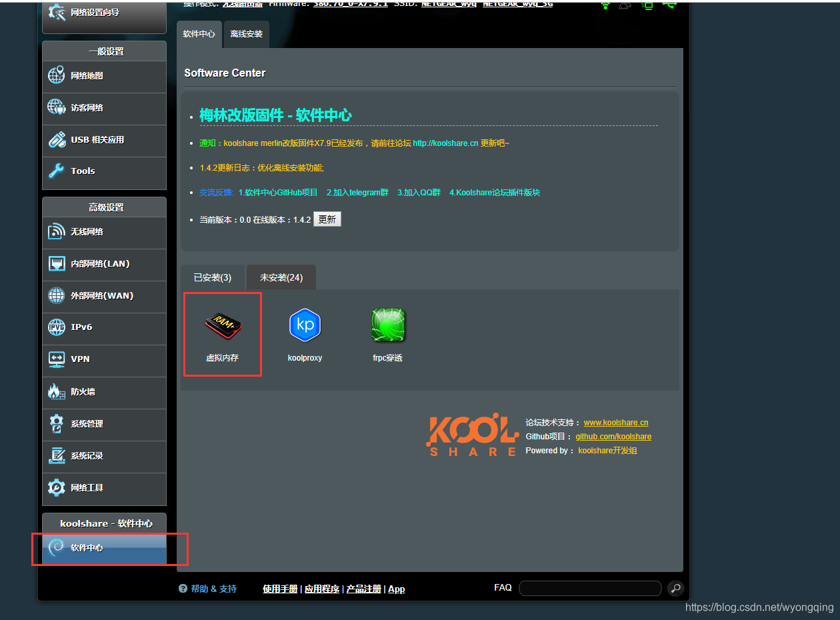Click the 梅林改版固件 - 软件中心 heading
This screenshot has height=620, width=840.
275,115
